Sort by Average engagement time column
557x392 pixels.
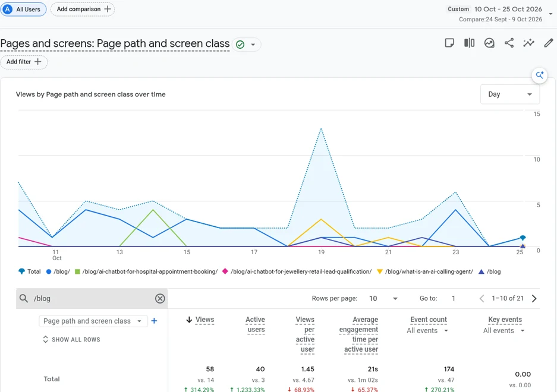(x=358, y=334)
